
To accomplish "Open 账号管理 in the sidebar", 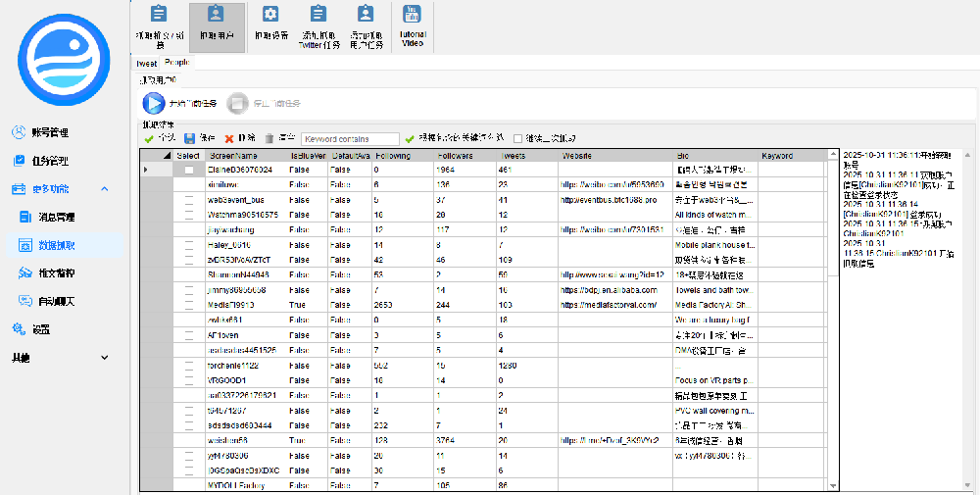I will (x=49, y=132).
